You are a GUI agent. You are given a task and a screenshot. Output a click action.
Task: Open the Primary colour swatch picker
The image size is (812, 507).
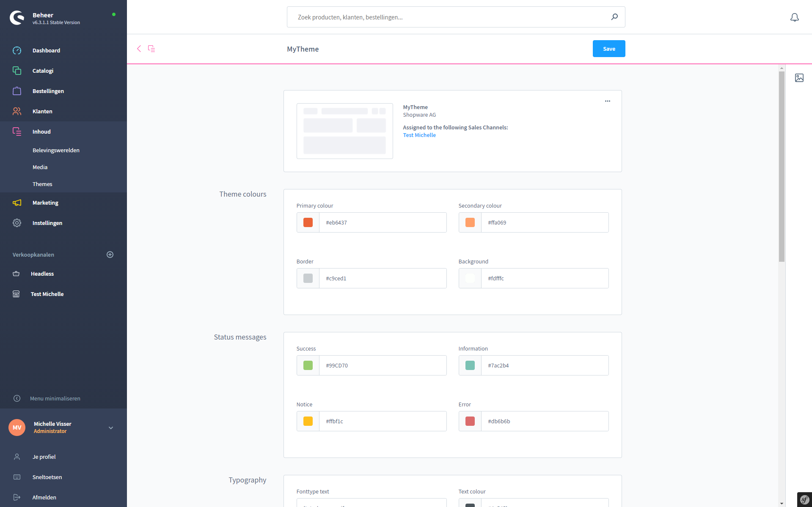click(x=308, y=222)
